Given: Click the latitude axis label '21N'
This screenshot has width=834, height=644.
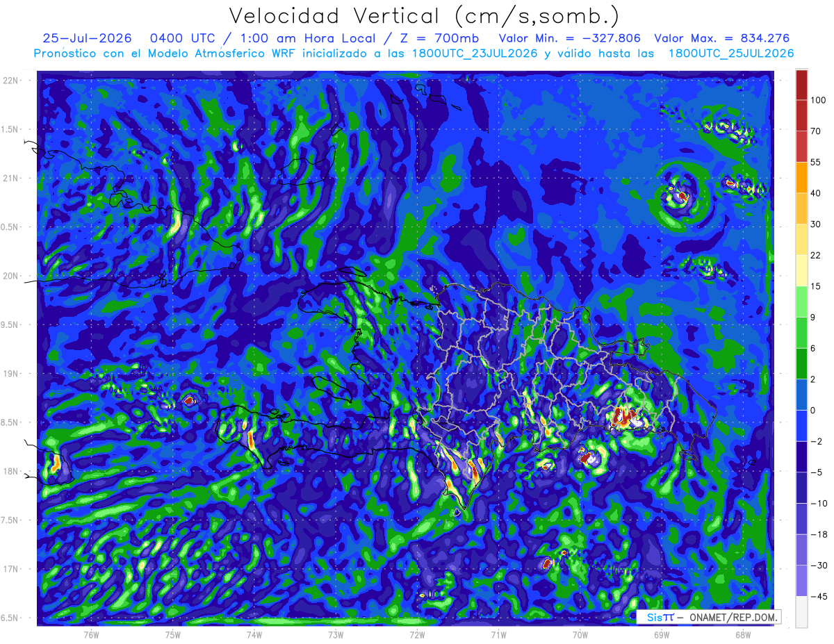Looking at the screenshot, I should (11, 179).
